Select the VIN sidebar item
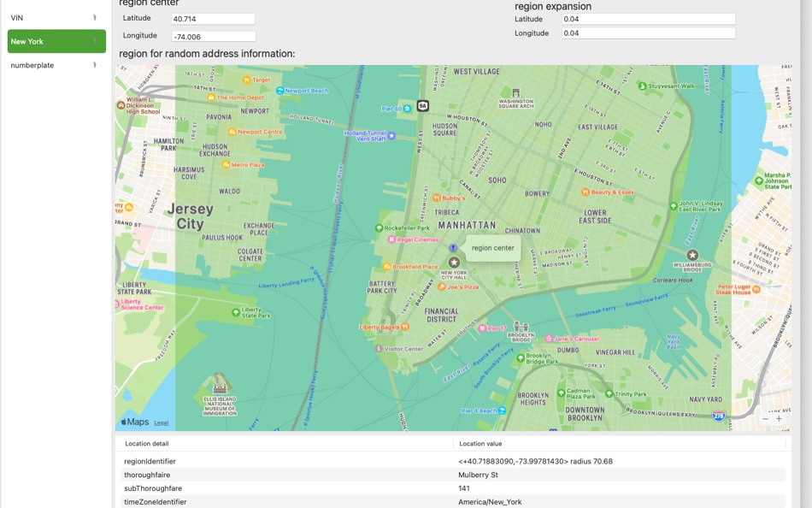The width and height of the screenshot is (812, 508). click(56, 18)
